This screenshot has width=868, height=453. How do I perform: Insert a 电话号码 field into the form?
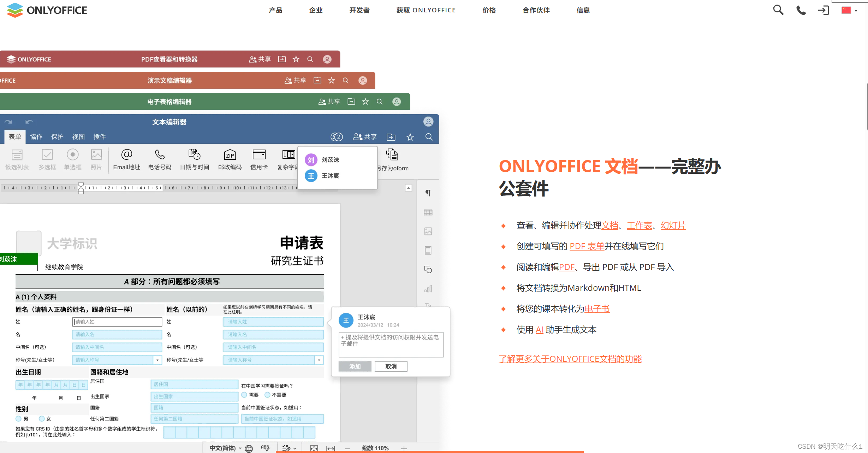(160, 159)
